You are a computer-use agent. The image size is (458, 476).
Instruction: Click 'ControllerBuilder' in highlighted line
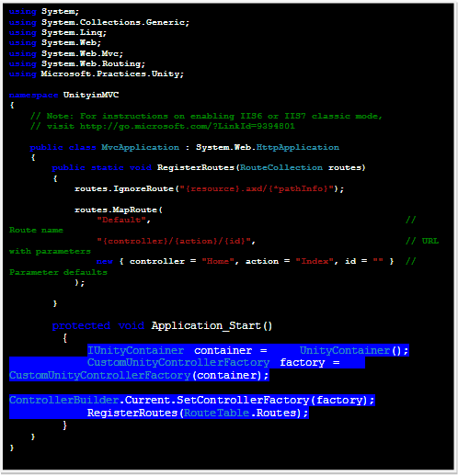pos(63,401)
